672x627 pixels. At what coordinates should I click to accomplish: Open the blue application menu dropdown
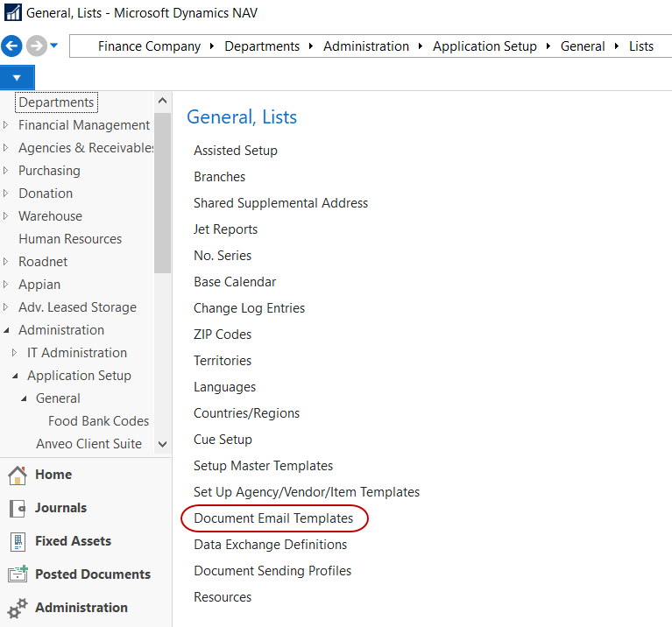coord(17,77)
